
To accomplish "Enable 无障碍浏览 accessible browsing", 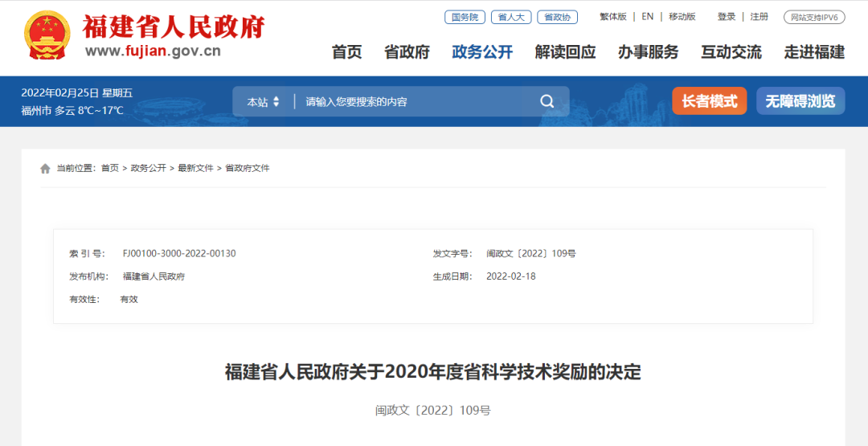I will (x=800, y=101).
